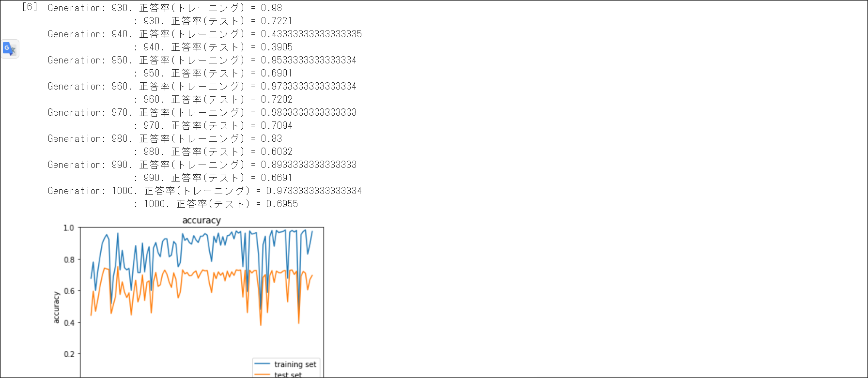Select the 970 test accuracy 0.7094 line
This screenshot has width=868, height=378.
pyautogui.click(x=213, y=125)
